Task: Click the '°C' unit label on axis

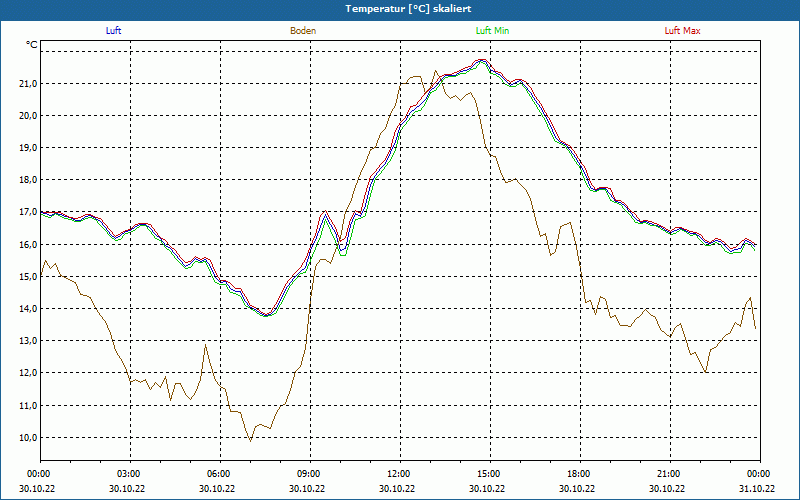Action: [32, 45]
